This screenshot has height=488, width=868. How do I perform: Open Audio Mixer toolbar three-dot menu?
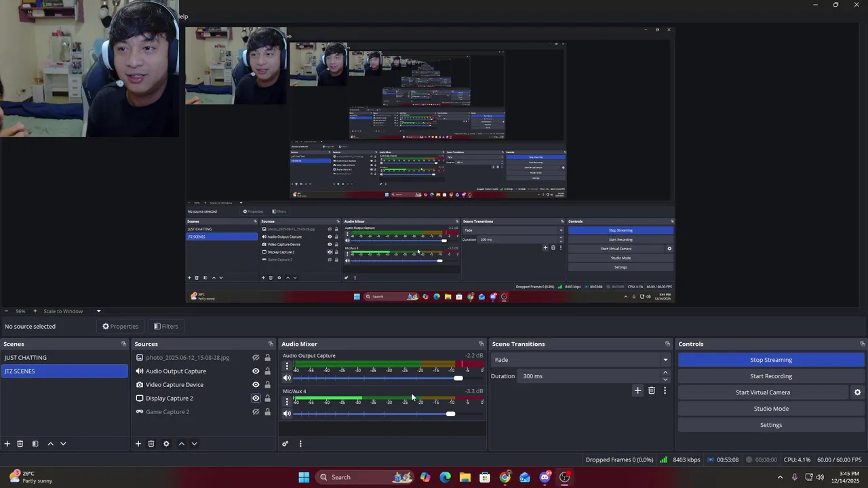pyautogui.click(x=300, y=444)
